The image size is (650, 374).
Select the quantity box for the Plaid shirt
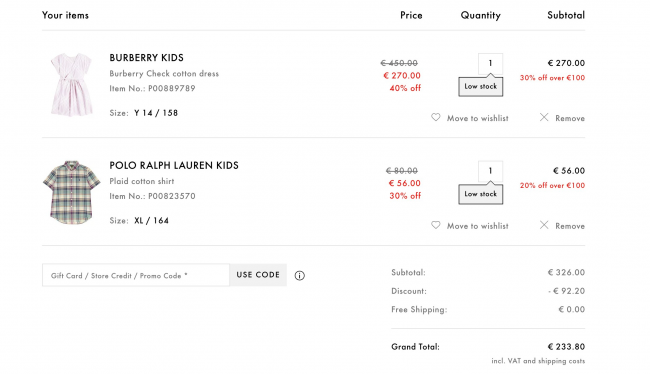click(x=490, y=171)
